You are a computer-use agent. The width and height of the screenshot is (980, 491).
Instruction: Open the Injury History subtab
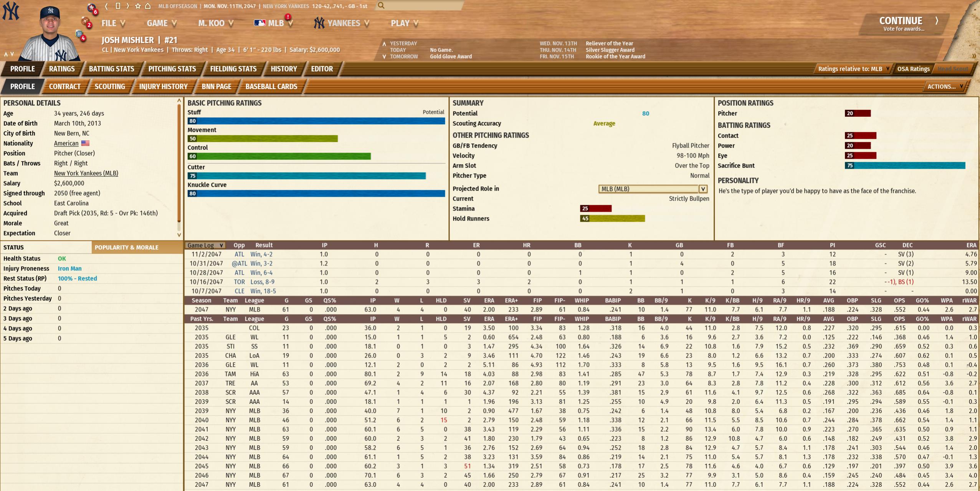(163, 86)
